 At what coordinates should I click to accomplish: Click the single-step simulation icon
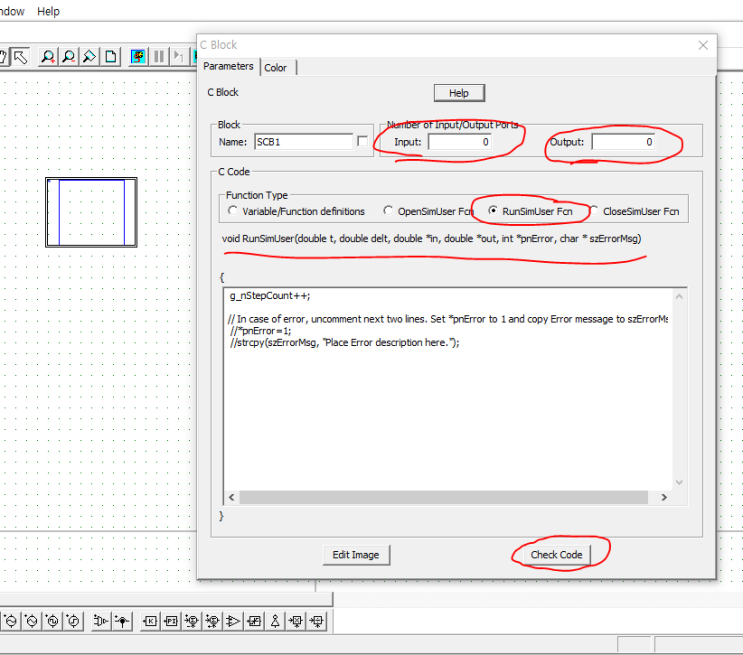[x=179, y=57]
